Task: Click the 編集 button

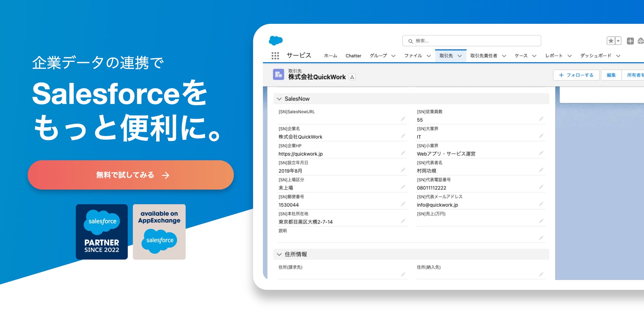Action: click(611, 75)
